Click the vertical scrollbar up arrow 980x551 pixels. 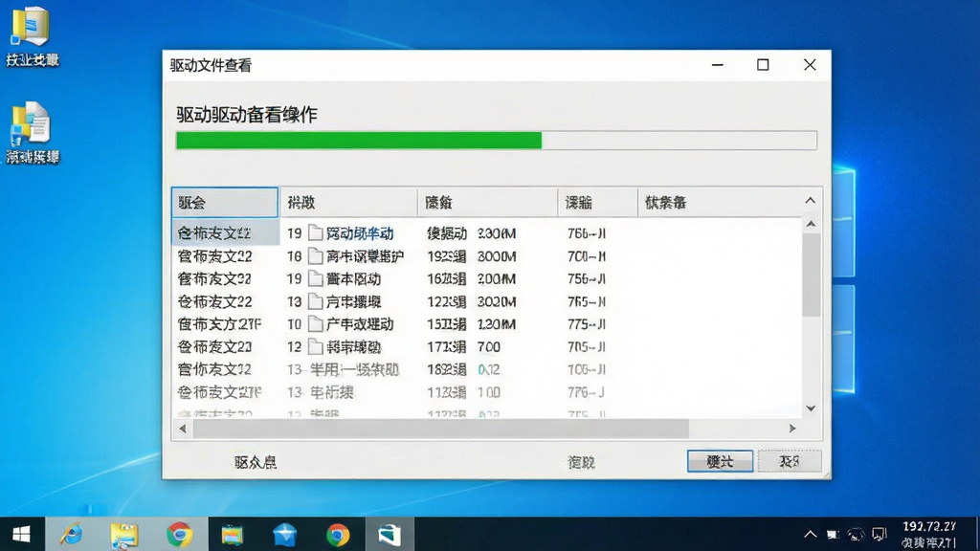812,224
